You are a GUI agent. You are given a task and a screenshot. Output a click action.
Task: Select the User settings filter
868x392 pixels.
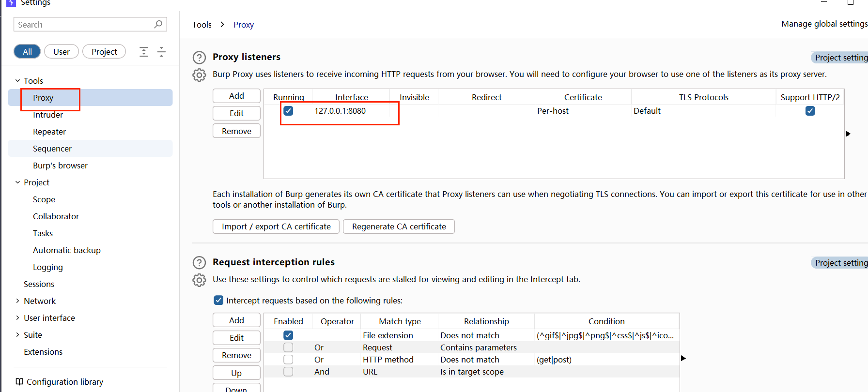tap(62, 52)
